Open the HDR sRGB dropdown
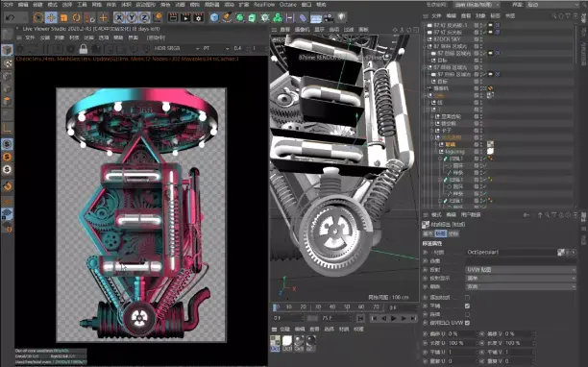Image resolution: width=588 pixels, height=367 pixels. [x=177, y=48]
